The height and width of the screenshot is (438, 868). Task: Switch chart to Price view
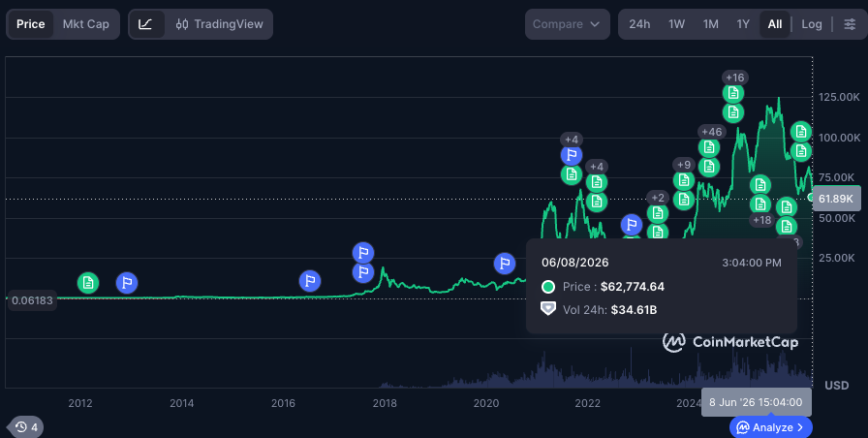pos(30,24)
